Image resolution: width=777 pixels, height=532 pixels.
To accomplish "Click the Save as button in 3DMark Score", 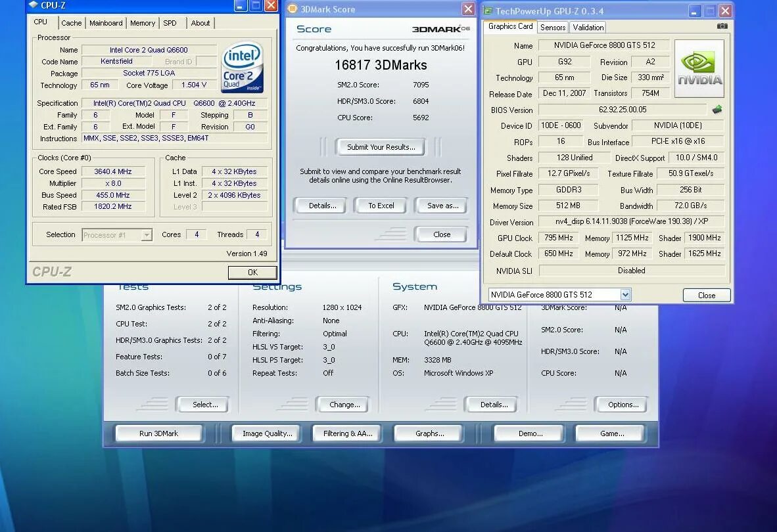I will tap(442, 206).
